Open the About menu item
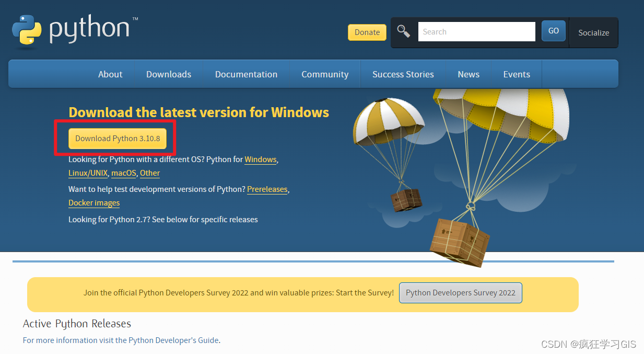The image size is (644, 354). [x=110, y=74]
